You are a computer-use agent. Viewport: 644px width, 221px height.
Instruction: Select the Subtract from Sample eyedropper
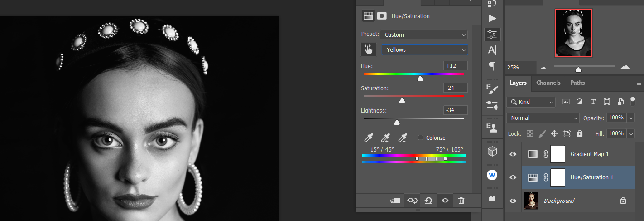(402, 138)
